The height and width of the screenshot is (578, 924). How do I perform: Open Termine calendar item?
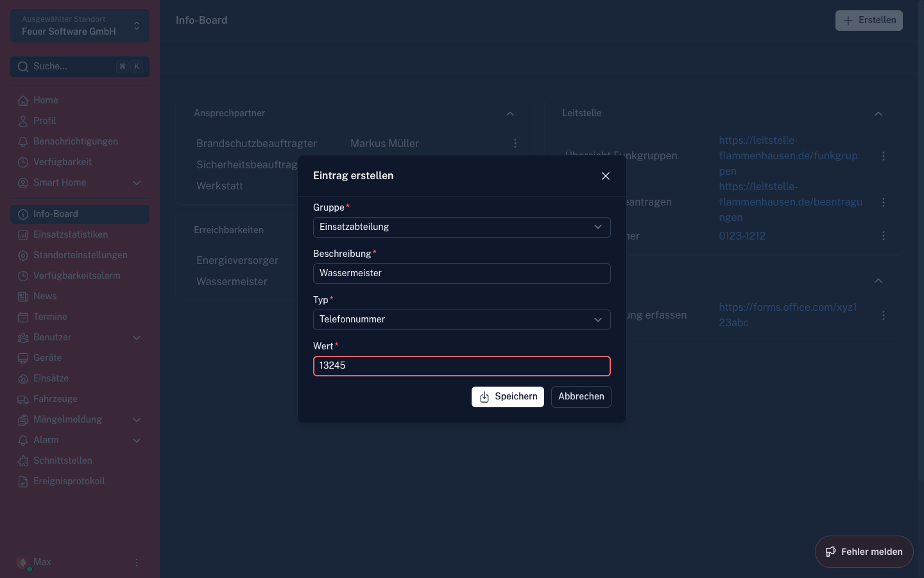80,317
